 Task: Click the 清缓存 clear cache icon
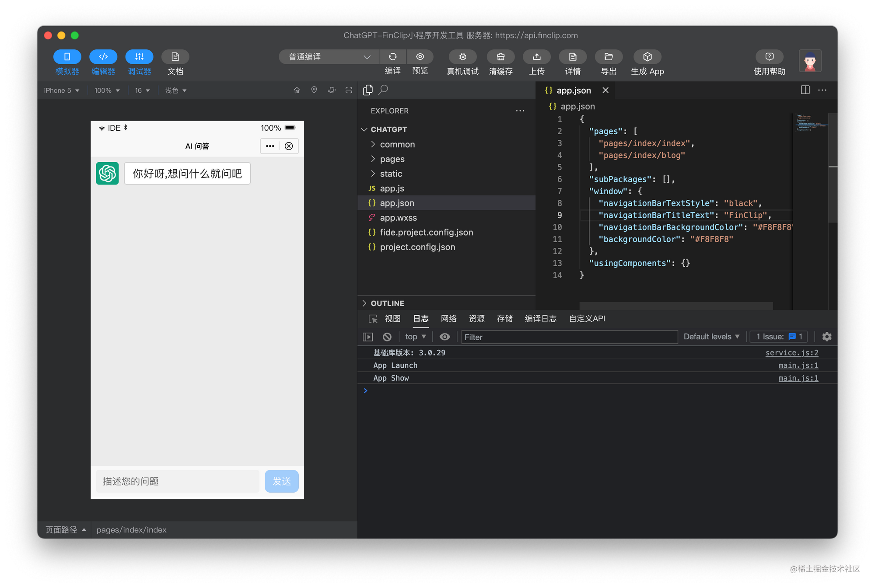[x=501, y=57]
